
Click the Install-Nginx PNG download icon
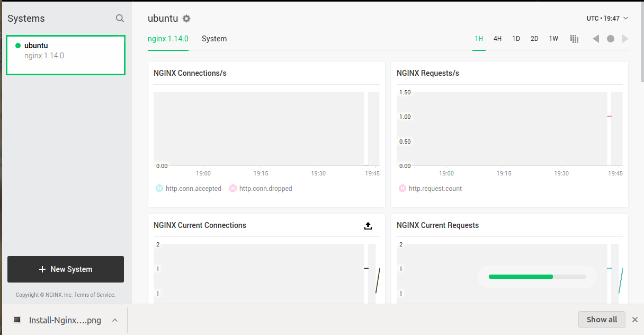pyautogui.click(x=16, y=320)
